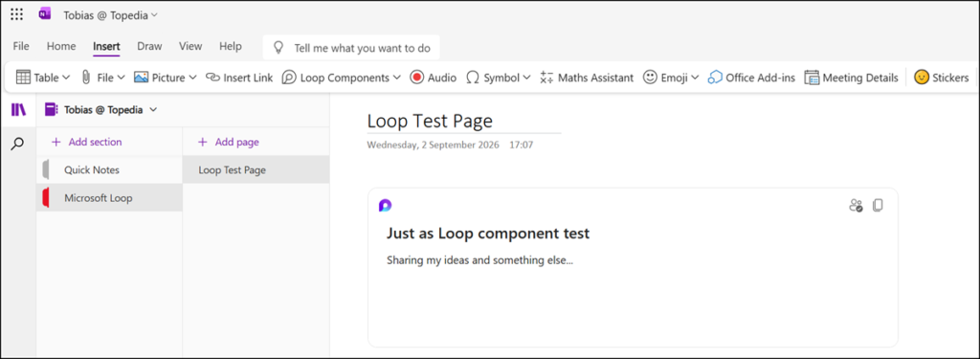Image resolution: width=980 pixels, height=359 pixels.
Task: Click the search magnifier icon in the sidebar
Action: [x=18, y=145]
